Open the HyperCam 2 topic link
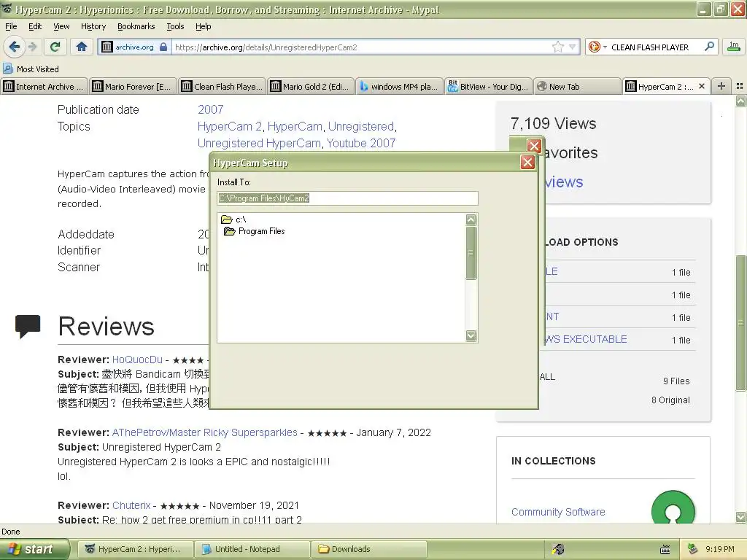Viewport: 747px width, 560px height. click(x=230, y=126)
